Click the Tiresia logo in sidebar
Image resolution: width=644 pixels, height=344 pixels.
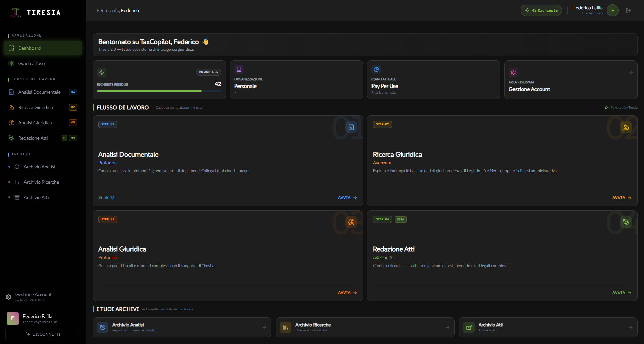(35, 13)
